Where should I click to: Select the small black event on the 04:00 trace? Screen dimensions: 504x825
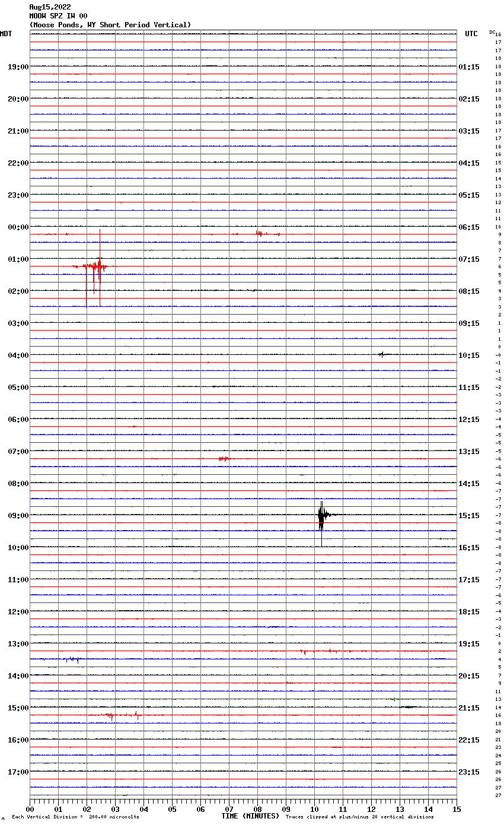pyautogui.click(x=382, y=354)
